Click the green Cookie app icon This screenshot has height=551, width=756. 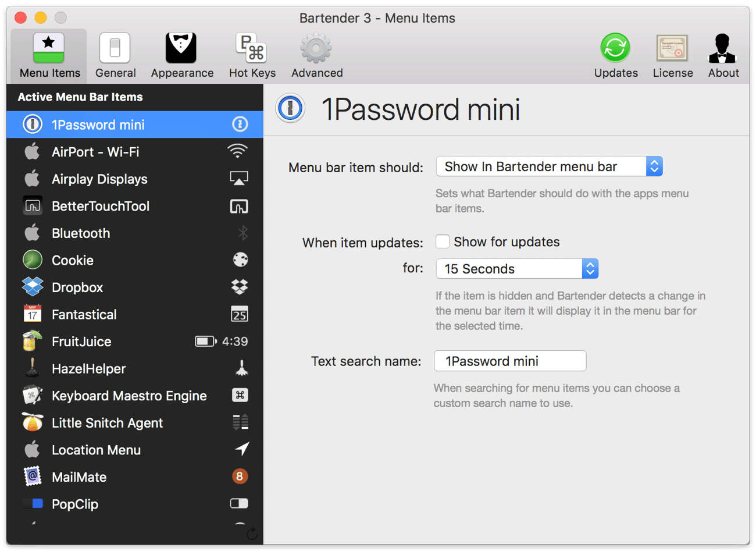pyautogui.click(x=33, y=259)
